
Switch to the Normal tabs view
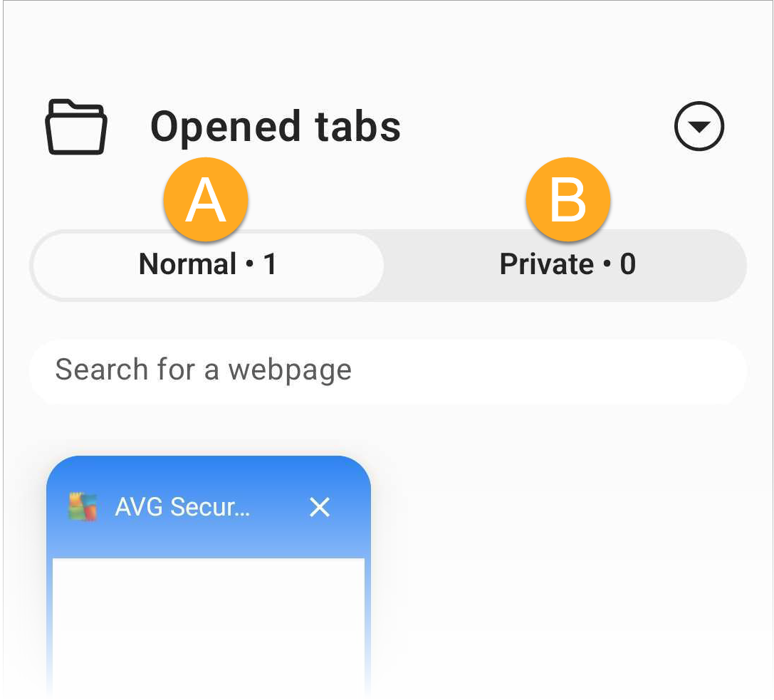pyautogui.click(x=207, y=265)
